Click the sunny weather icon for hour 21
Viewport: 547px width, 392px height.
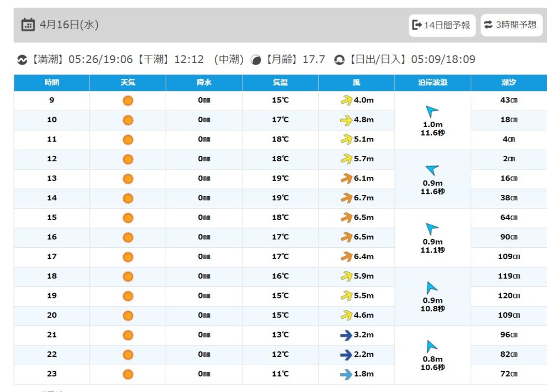(x=128, y=335)
